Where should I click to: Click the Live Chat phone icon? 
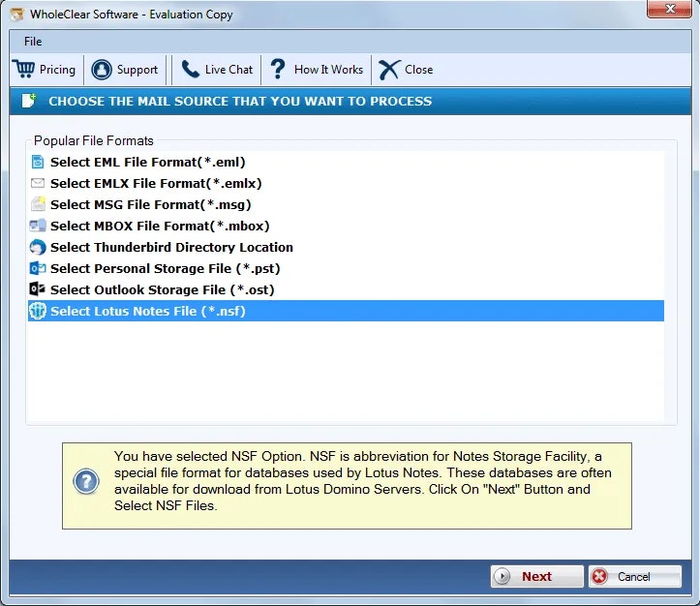pyautogui.click(x=190, y=69)
